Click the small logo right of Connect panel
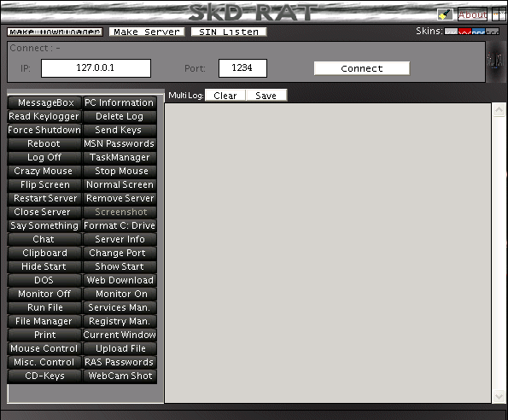The height and width of the screenshot is (420, 508). 495,61
